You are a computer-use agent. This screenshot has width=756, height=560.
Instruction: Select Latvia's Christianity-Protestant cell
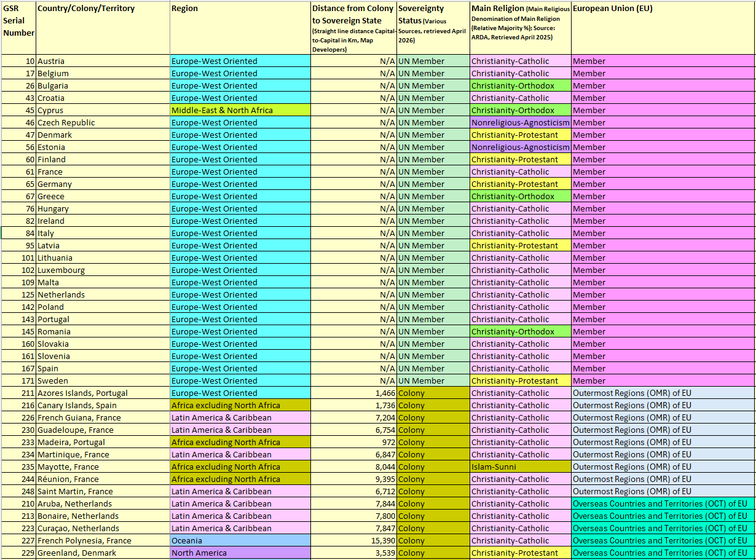(x=521, y=245)
